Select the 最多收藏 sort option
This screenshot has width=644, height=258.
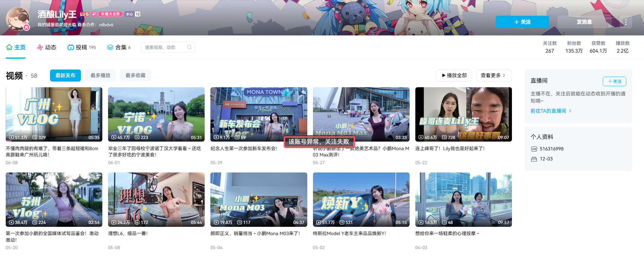tap(135, 76)
